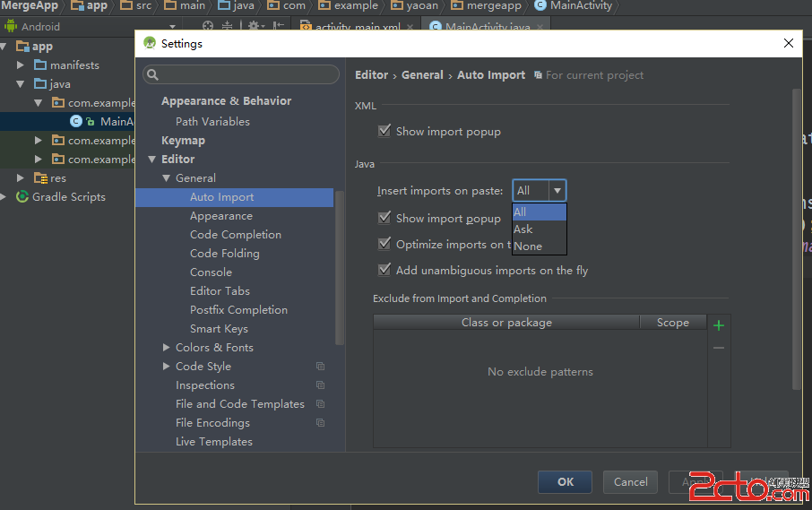The height and width of the screenshot is (510, 812).
Task: Click the Android Studio icon in Settings title
Action: 151,44
